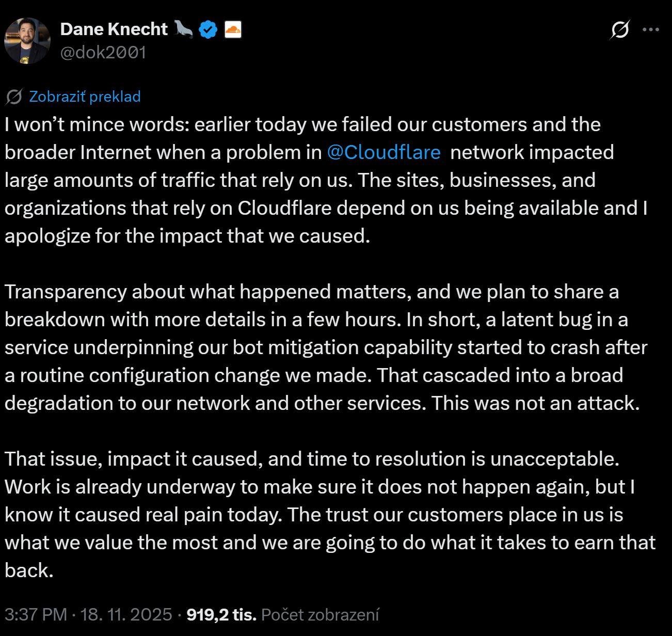Click the icon beside Zobraziť preklad
The width and height of the screenshot is (672, 636).
[14, 97]
